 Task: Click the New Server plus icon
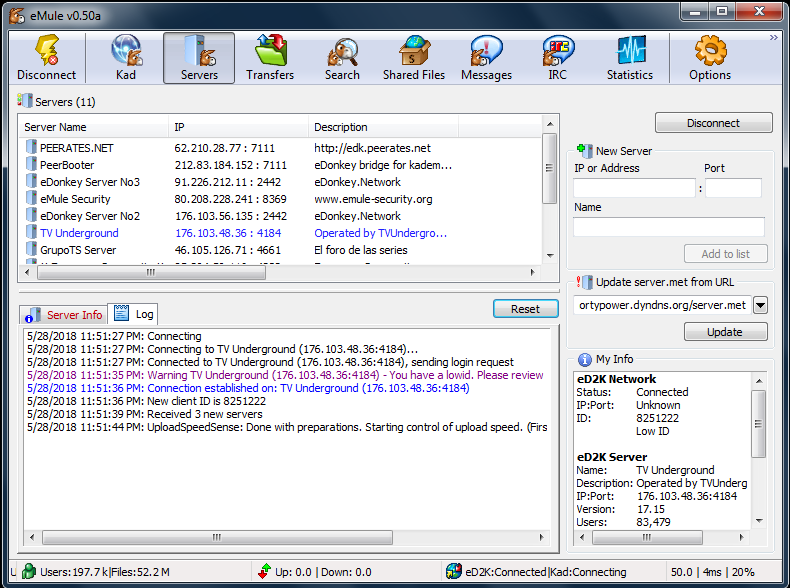click(x=584, y=150)
